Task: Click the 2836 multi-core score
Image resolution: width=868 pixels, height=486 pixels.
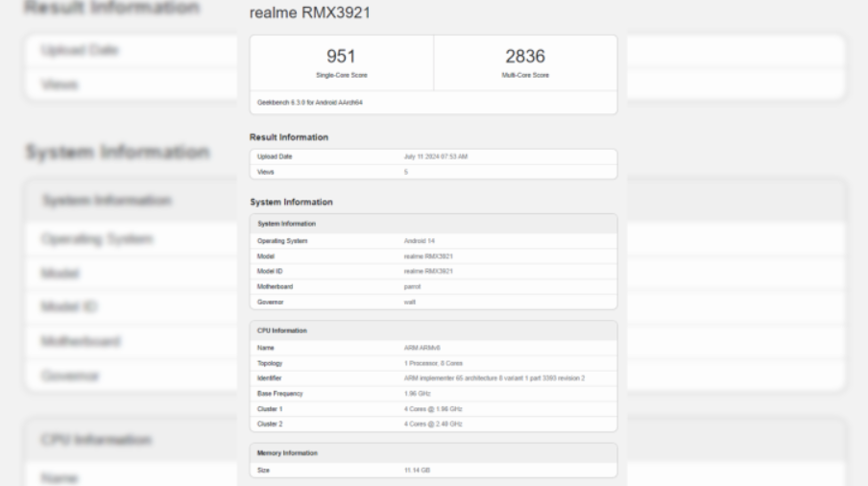Action: [x=525, y=58]
